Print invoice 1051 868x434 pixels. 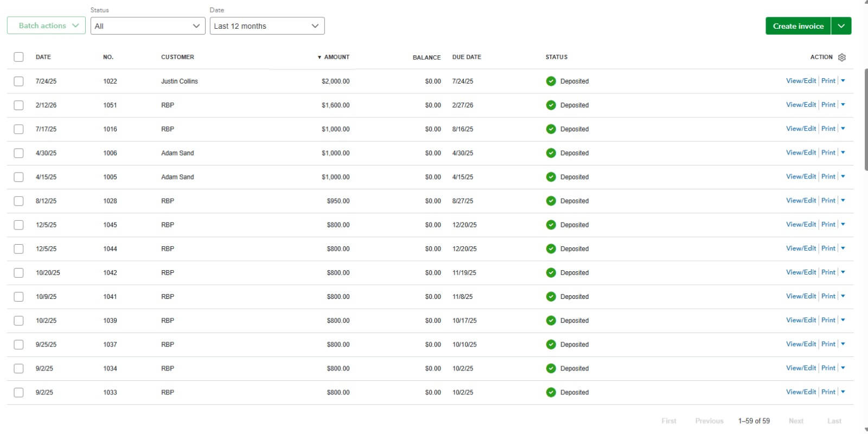coord(828,105)
